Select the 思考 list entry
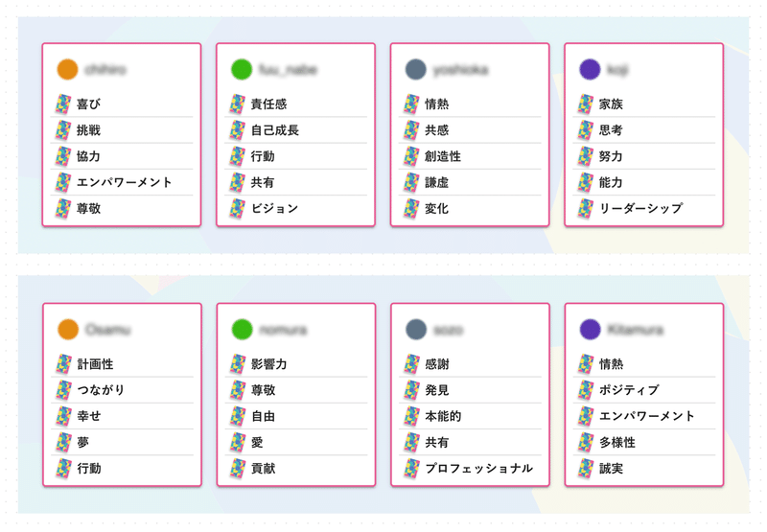Viewport: 767px width, 532px height. point(644,130)
